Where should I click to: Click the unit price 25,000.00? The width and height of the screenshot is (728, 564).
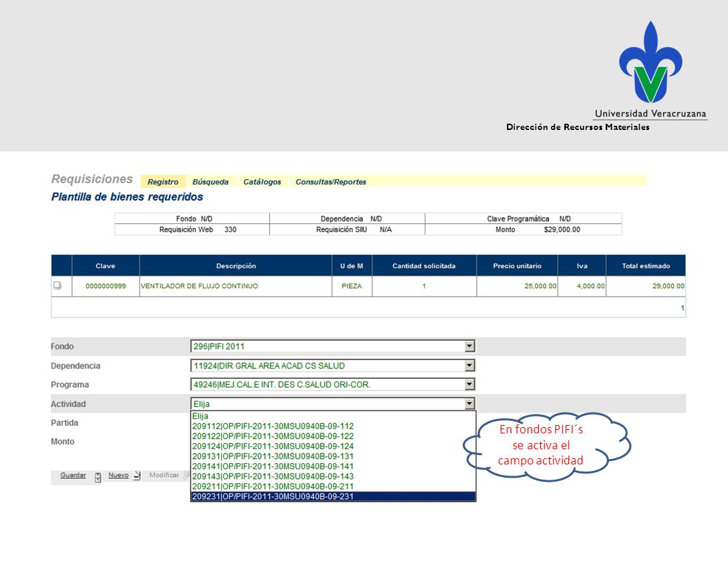(x=540, y=285)
